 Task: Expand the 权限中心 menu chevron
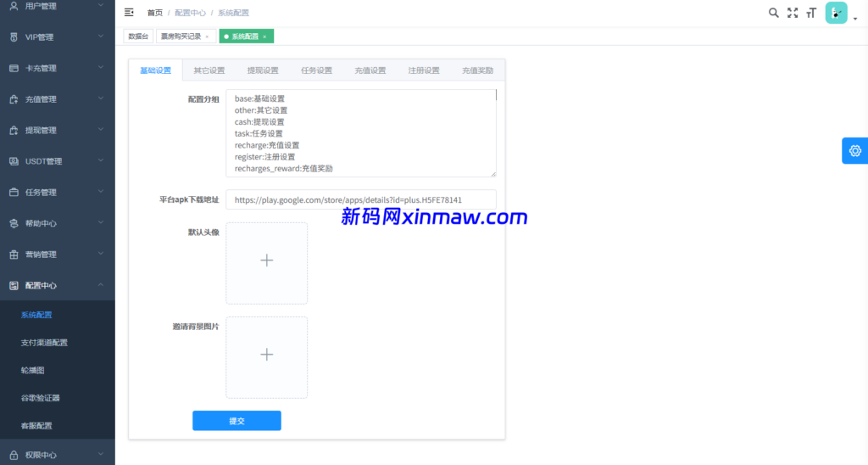coord(101,454)
